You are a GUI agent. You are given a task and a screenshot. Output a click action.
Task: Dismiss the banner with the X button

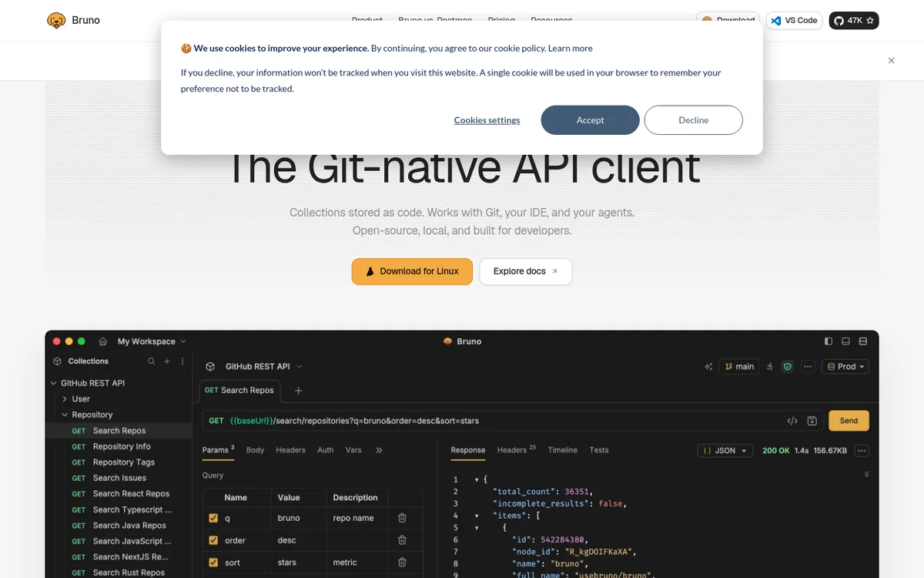[x=891, y=60]
